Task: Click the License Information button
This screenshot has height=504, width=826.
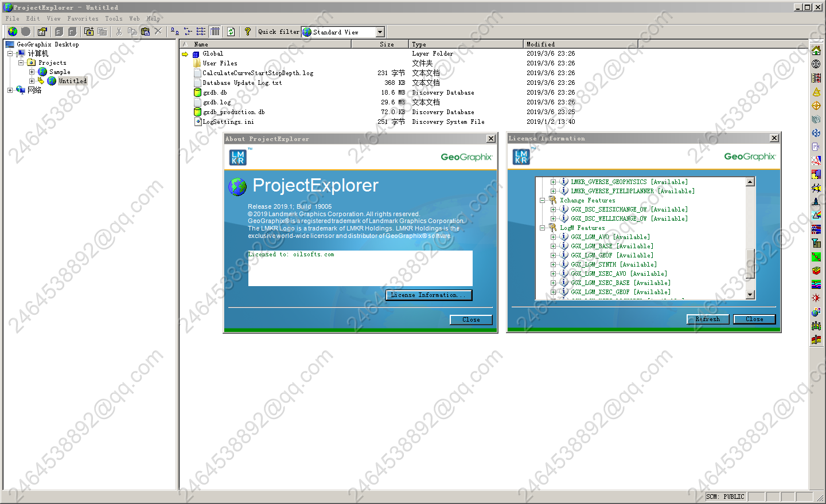Action: click(x=429, y=295)
